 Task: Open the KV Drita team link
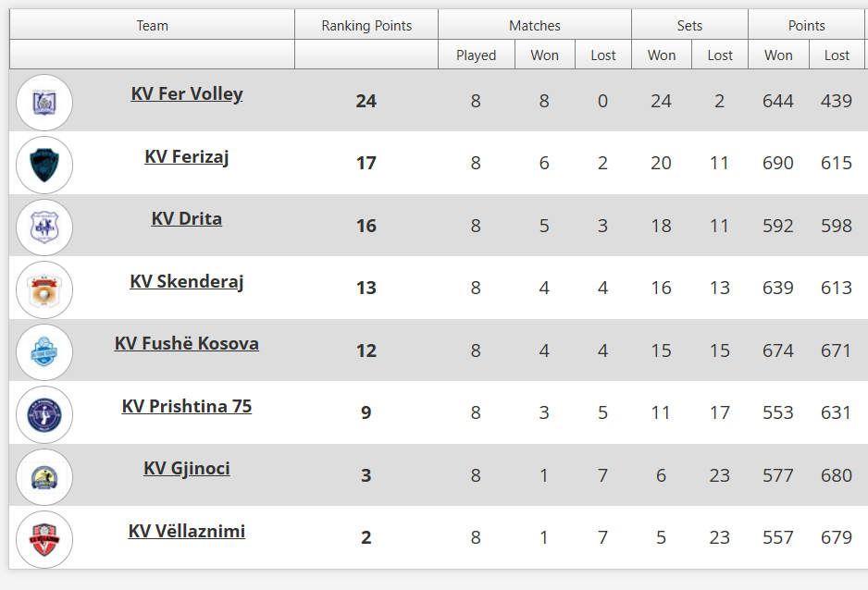(x=187, y=219)
